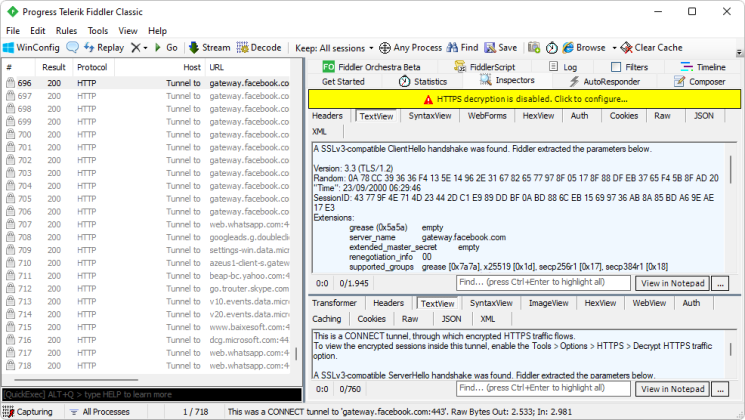Clear Cache from toolbar
745x420 pixels.
651,48
